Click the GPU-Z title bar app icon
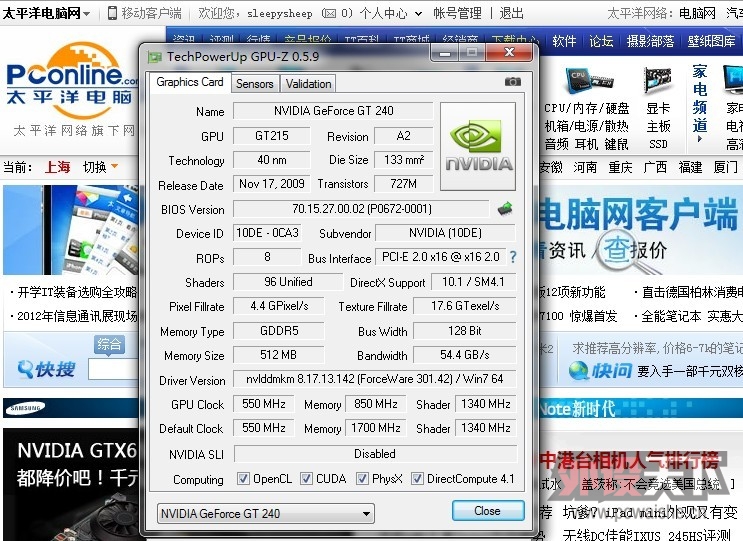This screenshot has height=541, width=743. (154, 57)
